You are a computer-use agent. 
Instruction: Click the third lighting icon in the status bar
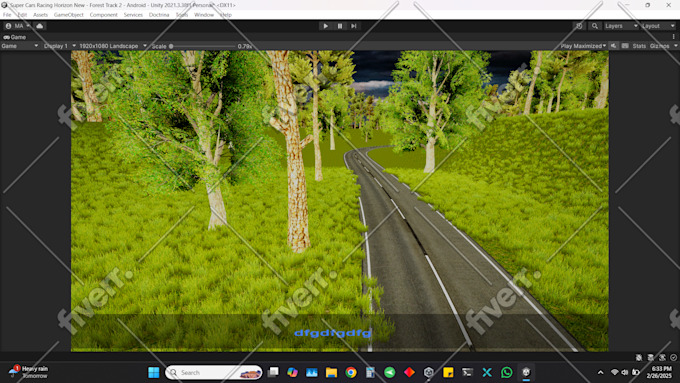click(x=662, y=357)
